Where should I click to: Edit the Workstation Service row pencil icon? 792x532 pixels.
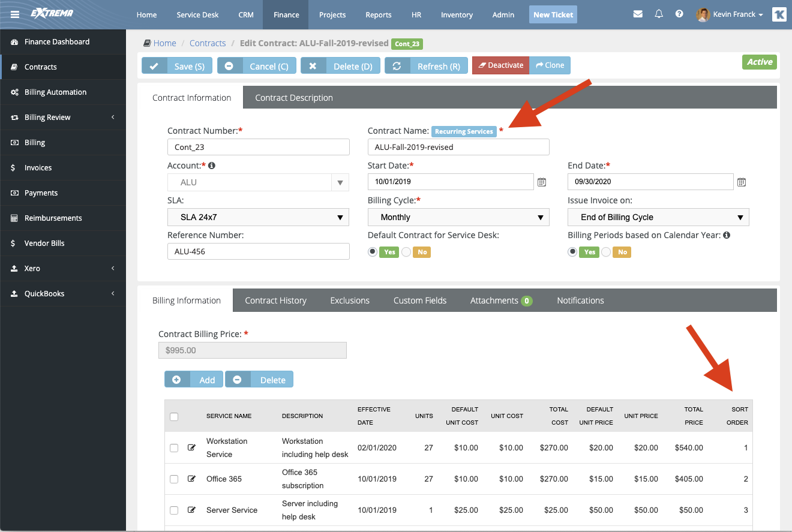192,447
